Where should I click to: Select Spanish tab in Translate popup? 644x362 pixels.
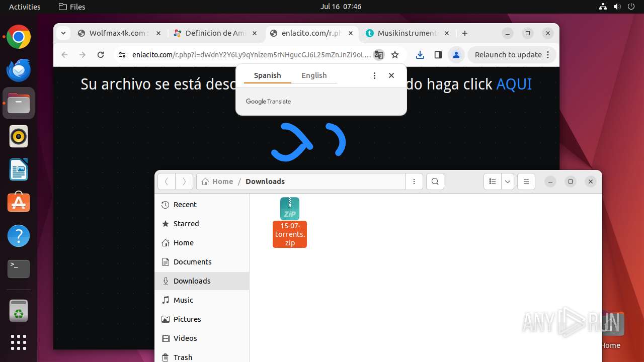pyautogui.click(x=267, y=75)
